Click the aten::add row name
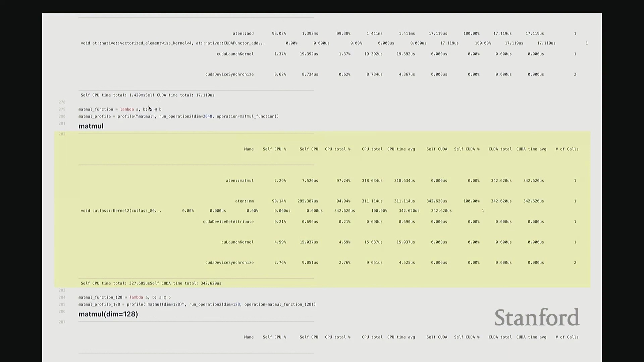The image size is (644, 362). [x=243, y=34]
